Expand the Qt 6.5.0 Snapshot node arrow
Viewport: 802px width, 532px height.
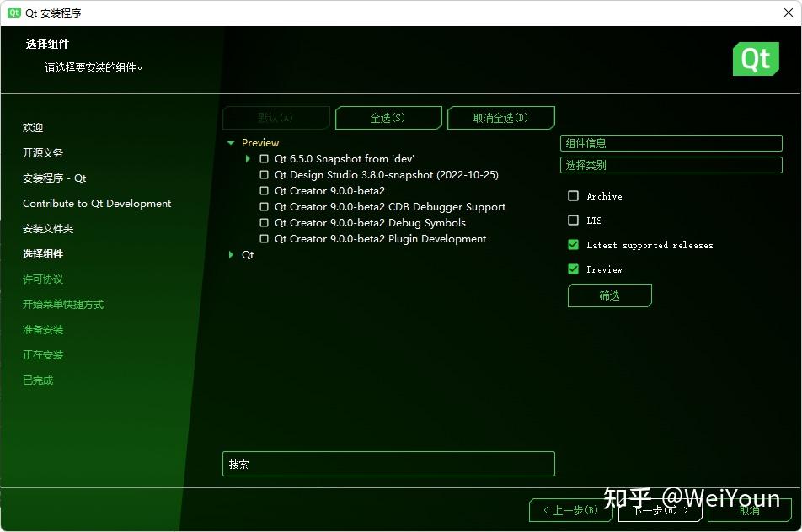(248, 159)
